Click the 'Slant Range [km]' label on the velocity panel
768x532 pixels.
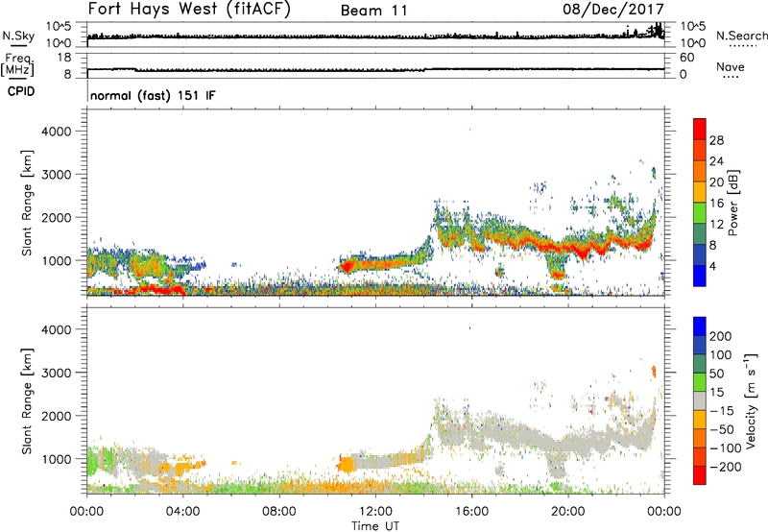[27, 401]
